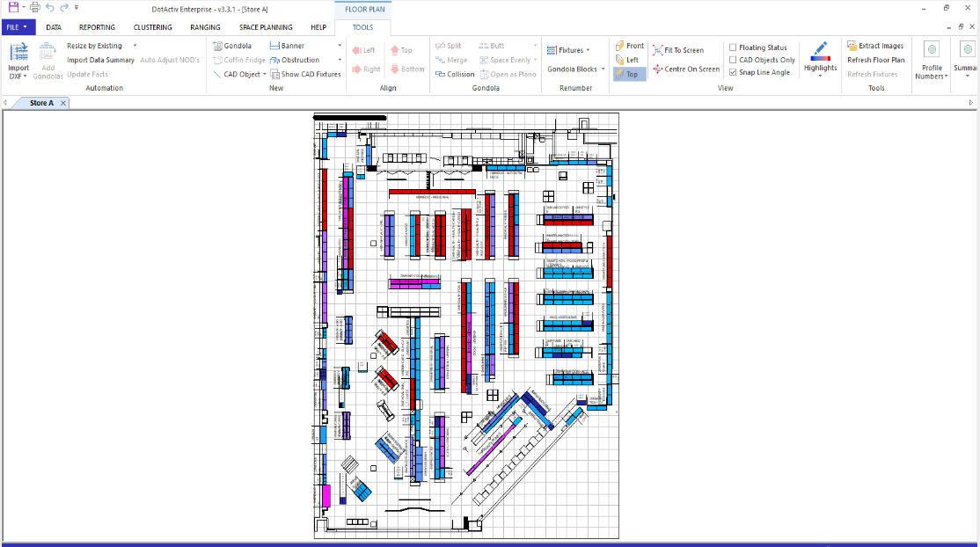This screenshot has width=980, height=547.
Task: Create a new Gondola
Action: point(232,46)
